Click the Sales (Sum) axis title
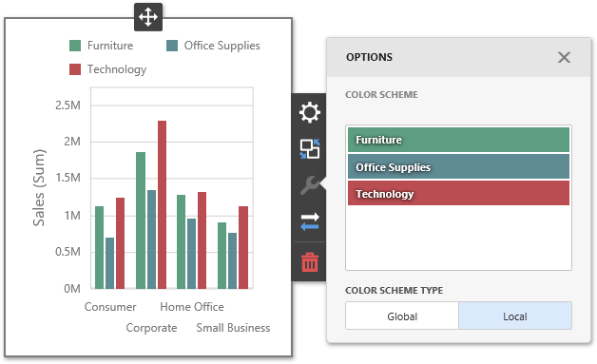 click(39, 188)
